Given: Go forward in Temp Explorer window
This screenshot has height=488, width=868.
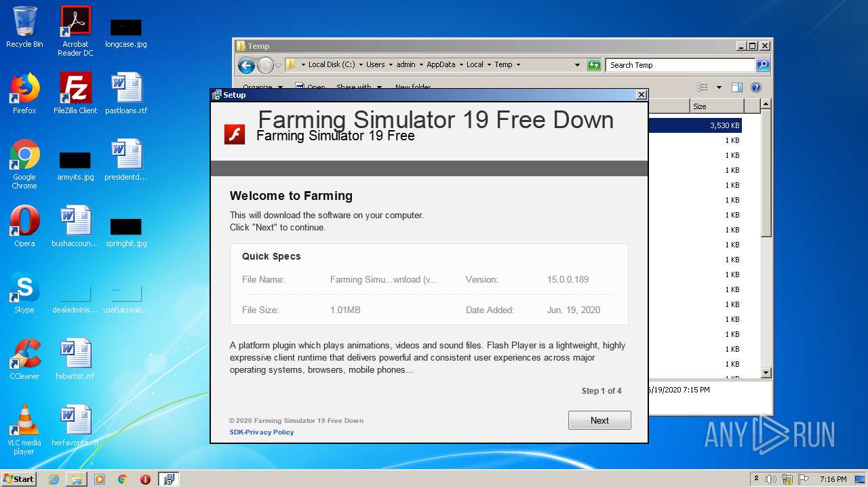Looking at the screenshot, I should (265, 65).
